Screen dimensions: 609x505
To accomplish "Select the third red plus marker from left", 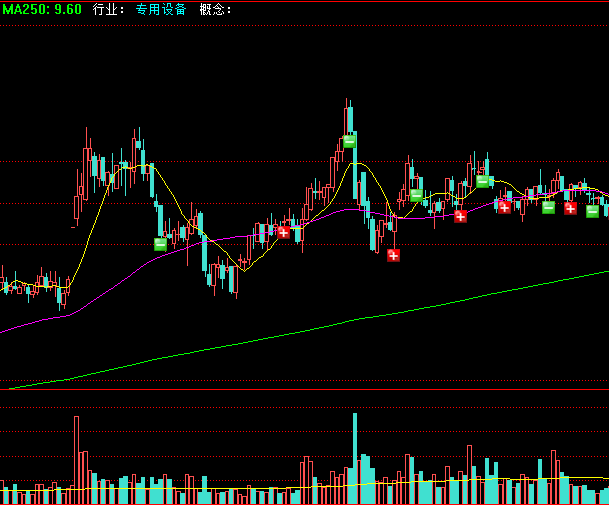I will (460, 216).
